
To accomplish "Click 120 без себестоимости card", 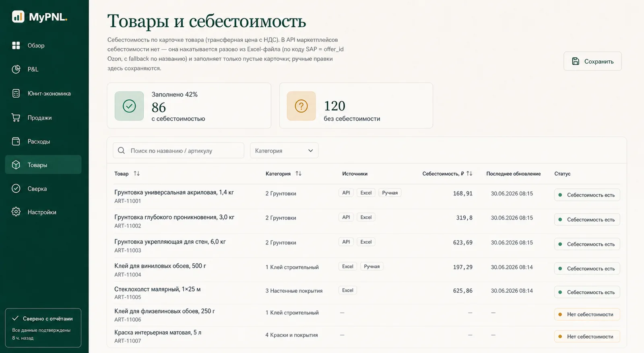I will point(356,106).
